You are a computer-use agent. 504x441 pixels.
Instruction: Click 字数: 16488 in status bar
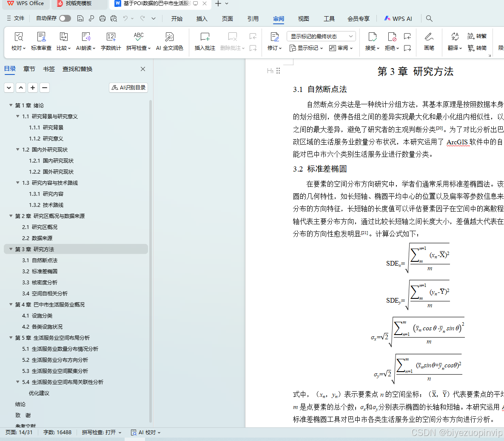coord(57,432)
